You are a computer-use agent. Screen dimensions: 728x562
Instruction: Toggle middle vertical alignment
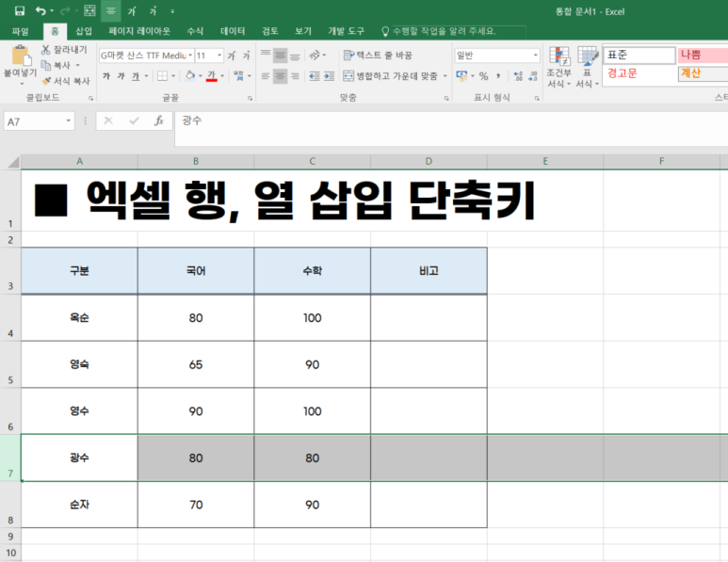click(280, 56)
